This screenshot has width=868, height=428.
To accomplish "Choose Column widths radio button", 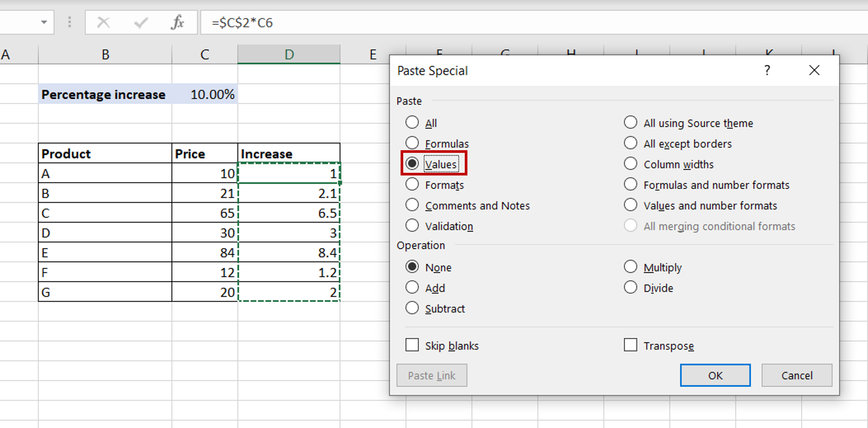I will (630, 163).
